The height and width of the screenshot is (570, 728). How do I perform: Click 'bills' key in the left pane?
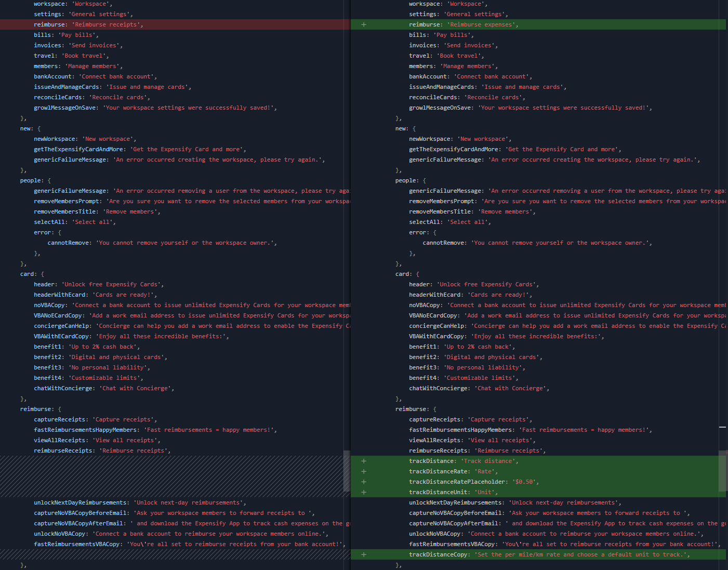click(x=43, y=35)
